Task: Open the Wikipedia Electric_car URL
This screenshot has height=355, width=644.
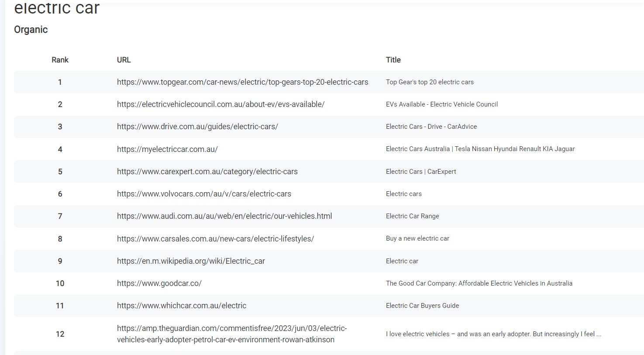Action: point(191,261)
